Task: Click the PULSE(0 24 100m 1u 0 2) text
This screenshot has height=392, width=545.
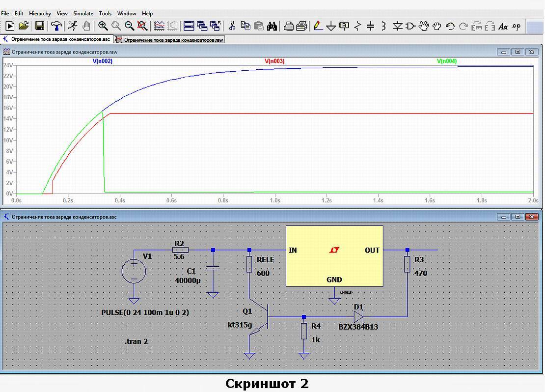Action: pyautogui.click(x=145, y=312)
